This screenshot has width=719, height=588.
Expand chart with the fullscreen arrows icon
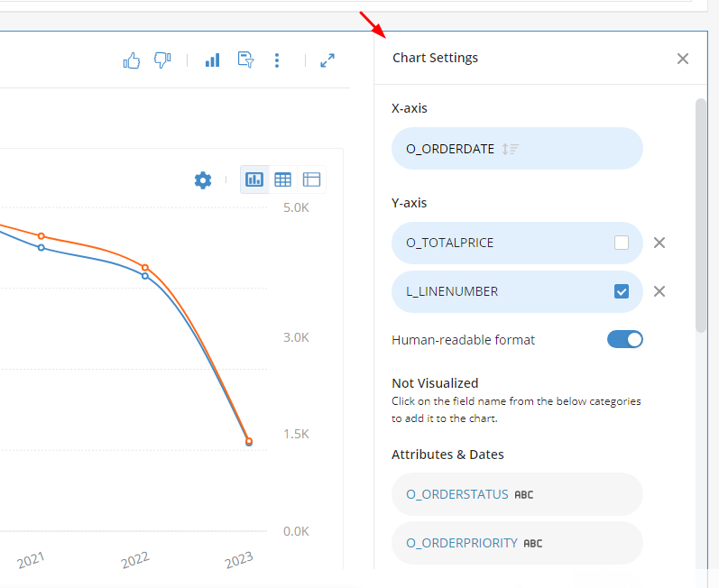327,60
